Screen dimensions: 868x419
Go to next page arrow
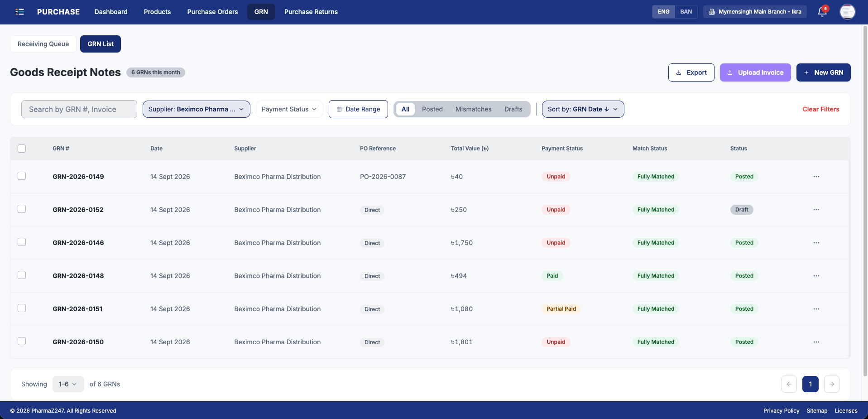[831, 384]
